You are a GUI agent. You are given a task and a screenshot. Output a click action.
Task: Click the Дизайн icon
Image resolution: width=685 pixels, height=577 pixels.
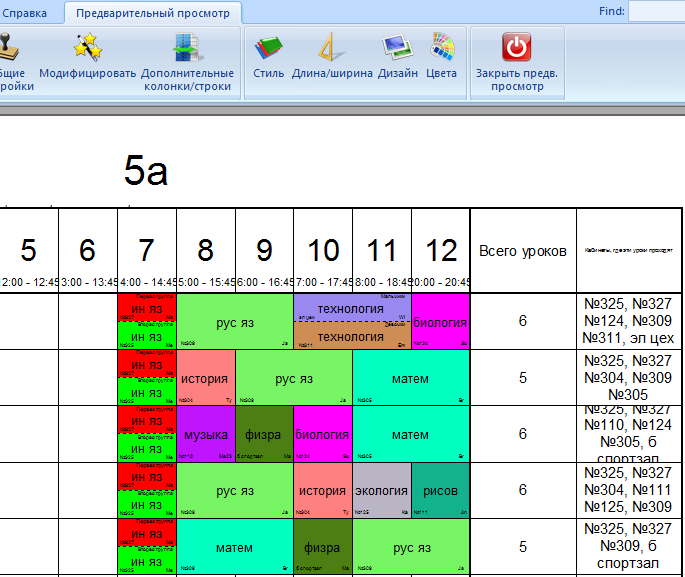(397, 48)
